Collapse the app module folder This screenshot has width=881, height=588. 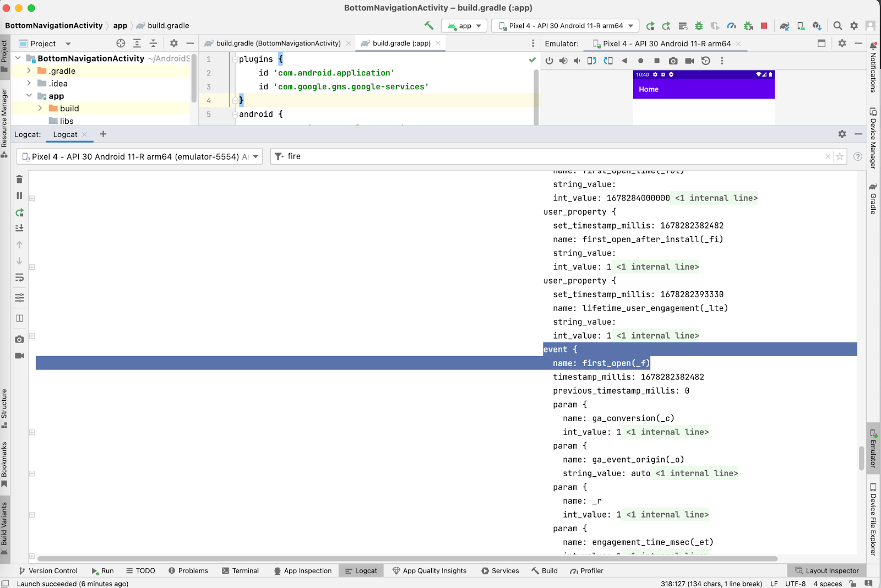tap(29, 96)
